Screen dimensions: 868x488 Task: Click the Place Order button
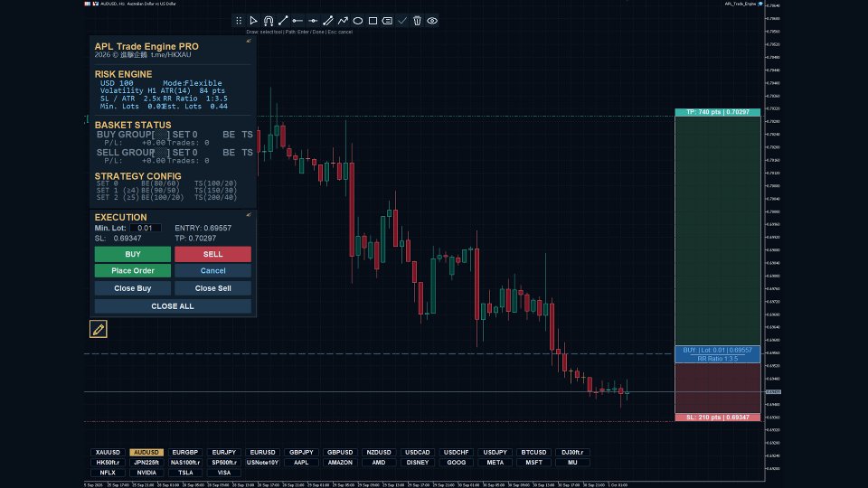pos(133,270)
